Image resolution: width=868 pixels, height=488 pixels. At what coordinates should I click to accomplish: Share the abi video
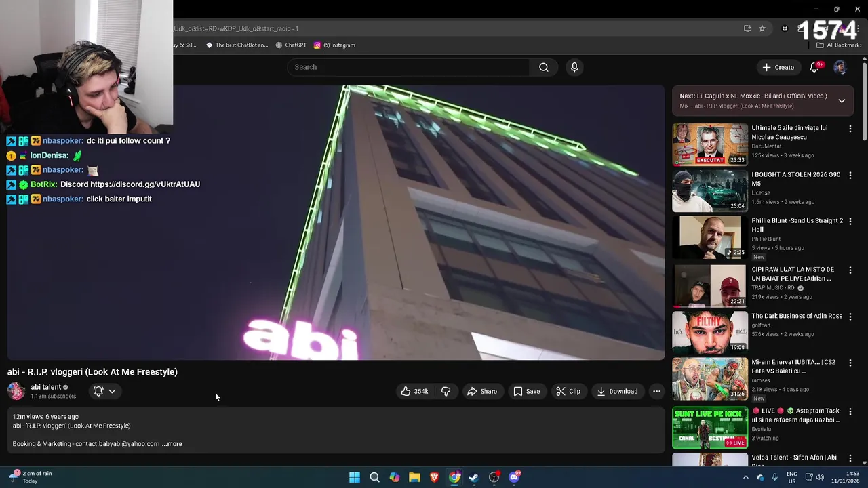click(x=482, y=391)
